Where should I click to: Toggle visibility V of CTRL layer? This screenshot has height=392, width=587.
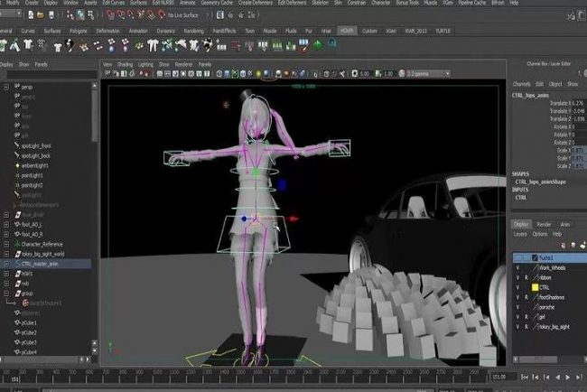coord(517,287)
